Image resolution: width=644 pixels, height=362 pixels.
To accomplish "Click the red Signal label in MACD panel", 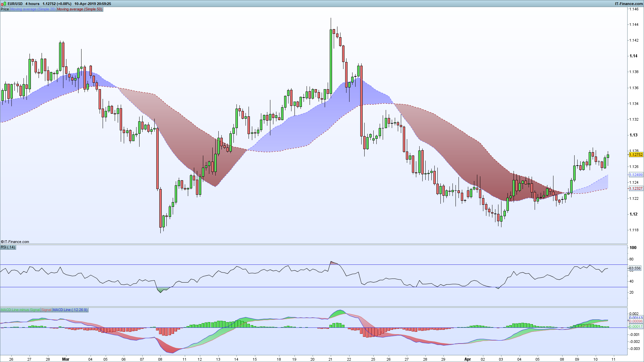I will tap(46, 310).
